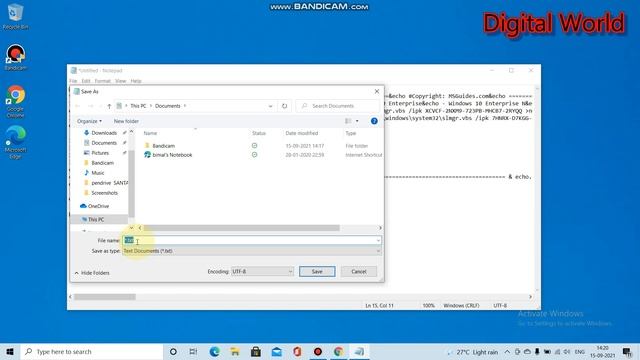
Task: Open the volume icon in system tray
Action: point(567,352)
